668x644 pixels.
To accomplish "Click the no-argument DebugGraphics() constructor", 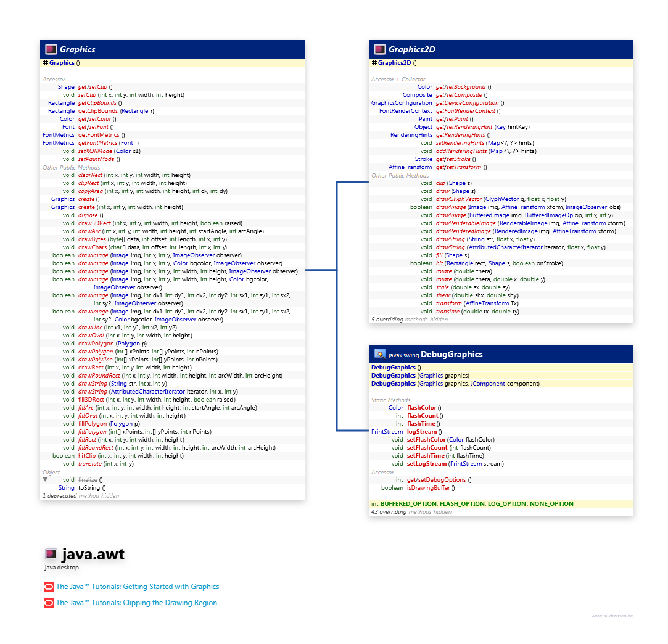I will [x=396, y=368].
